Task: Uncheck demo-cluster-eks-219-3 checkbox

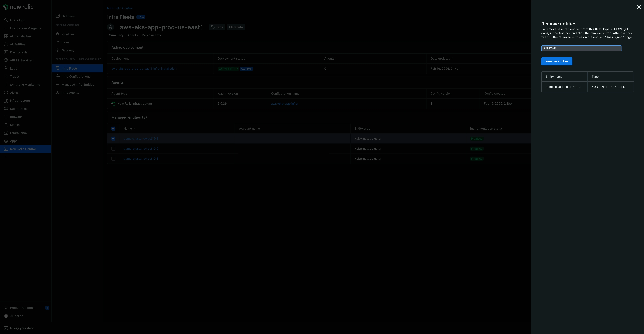Action: coord(113,138)
